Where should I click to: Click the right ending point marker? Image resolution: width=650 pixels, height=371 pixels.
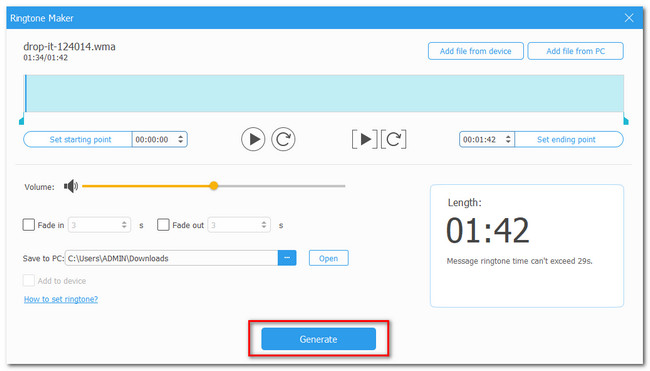[626, 121]
